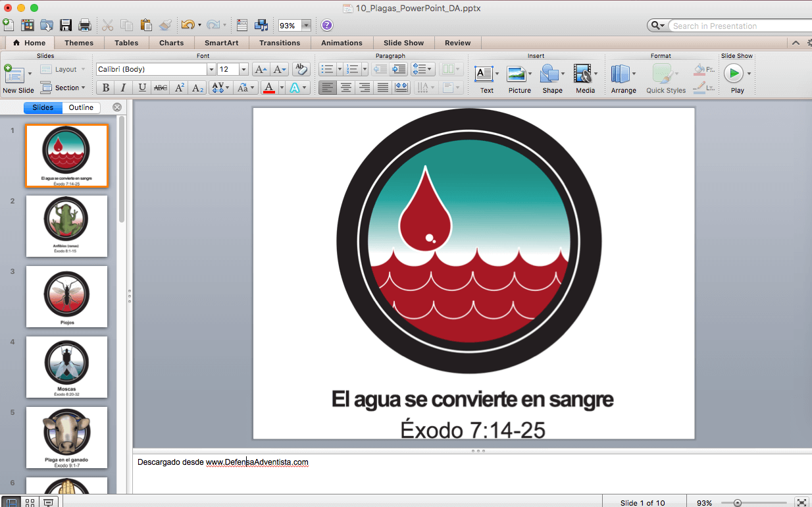The width and height of the screenshot is (812, 507).
Task: Toggle Underline formatting
Action: (x=142, y=88)
